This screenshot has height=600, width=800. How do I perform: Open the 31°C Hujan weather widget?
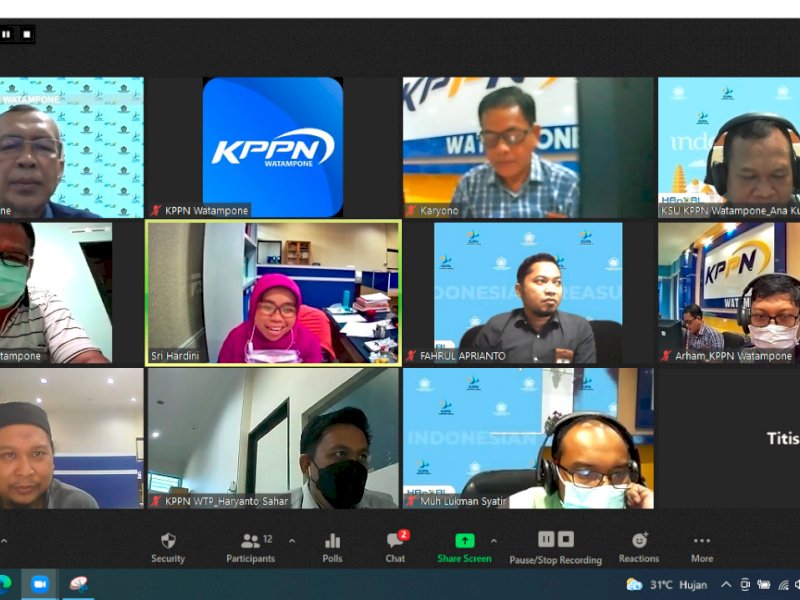click(667, 585)
